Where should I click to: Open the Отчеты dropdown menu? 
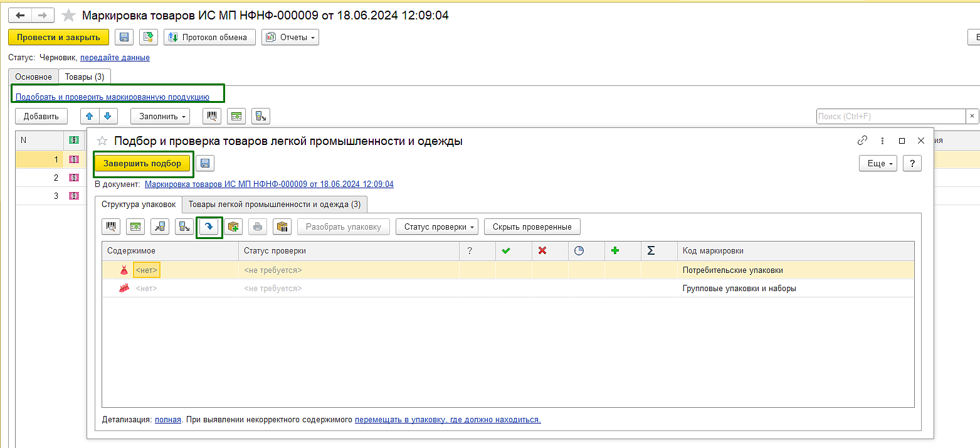tap(290, 37)
